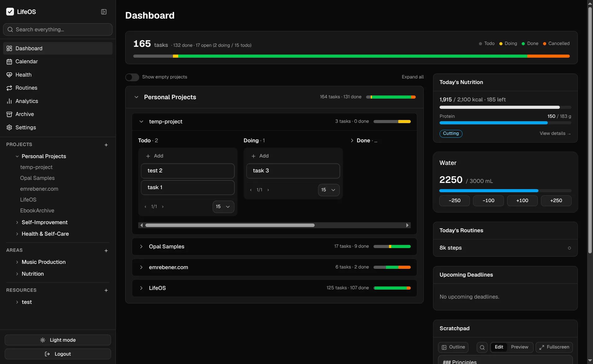Switch scratchpad to Edit tab
This screenshot has width=593, height=364.
pyautogui.click(x=499, y=347)
